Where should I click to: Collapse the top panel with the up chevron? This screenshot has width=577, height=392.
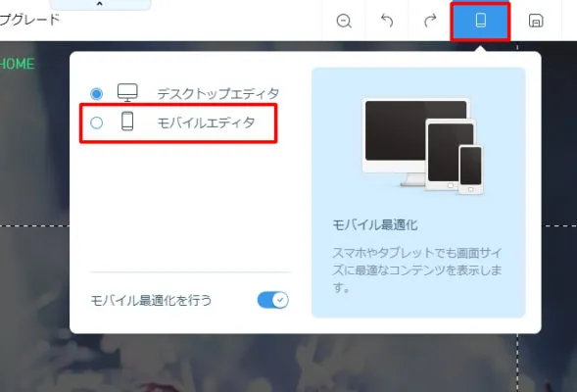click(x=99, y=4)
